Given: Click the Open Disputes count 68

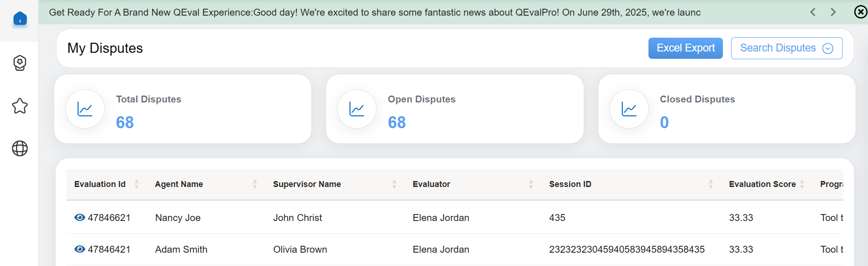Looking at the screenshot, I should click(x=397, y=122).
